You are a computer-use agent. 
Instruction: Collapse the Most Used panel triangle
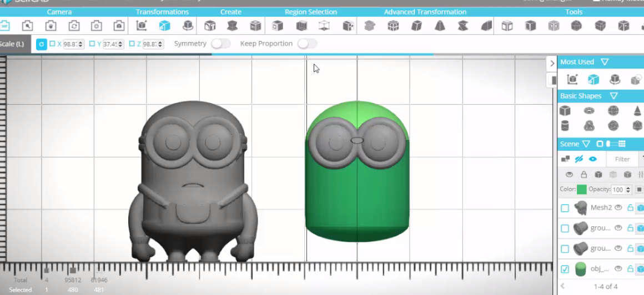[x=605, y=62]
